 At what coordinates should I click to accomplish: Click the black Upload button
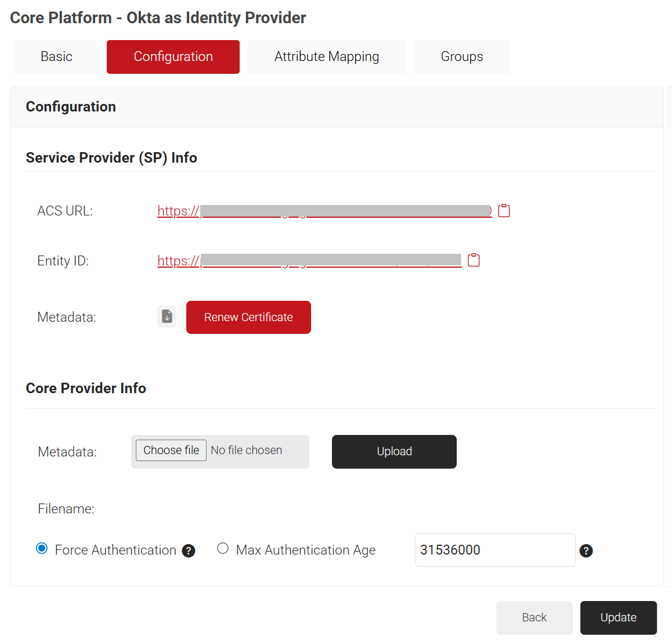(394, 452)
